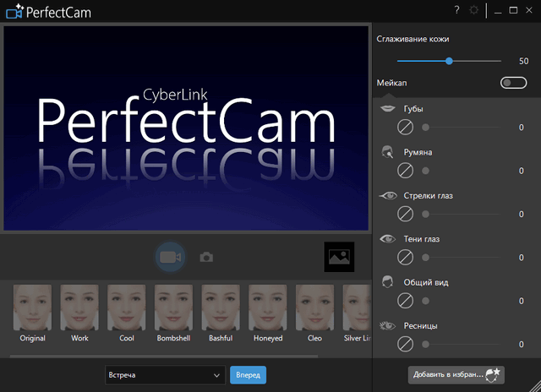Click the help question mark icon
Image resolution: width=541 pixels, height=392 pixels.
pos(457,10)
